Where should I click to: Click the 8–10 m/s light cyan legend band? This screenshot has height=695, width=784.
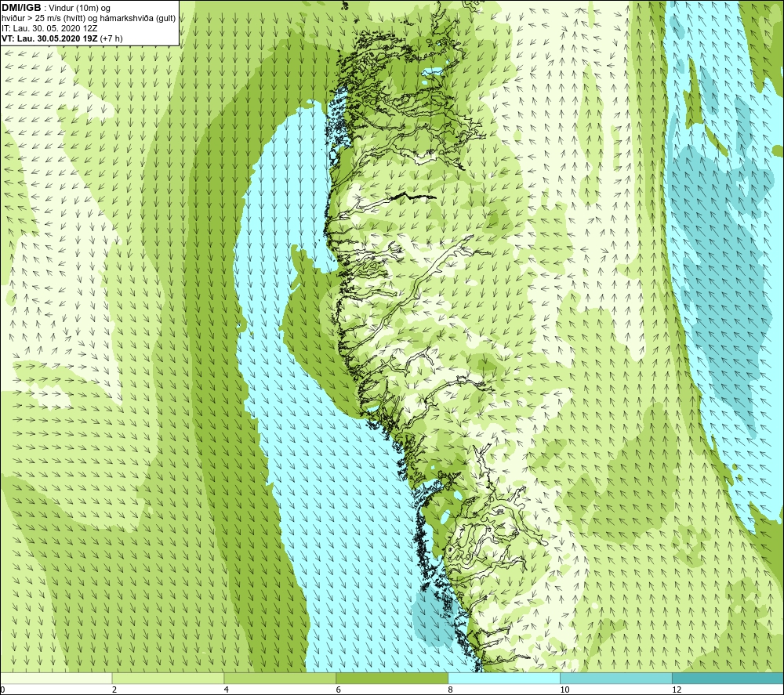coord(504,678)
